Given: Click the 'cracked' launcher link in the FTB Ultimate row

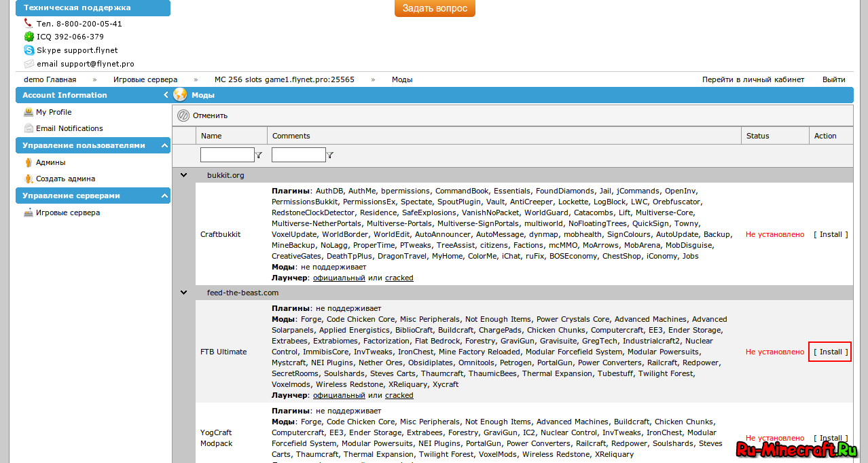Looking at the screenshot, I should [399, 395].
